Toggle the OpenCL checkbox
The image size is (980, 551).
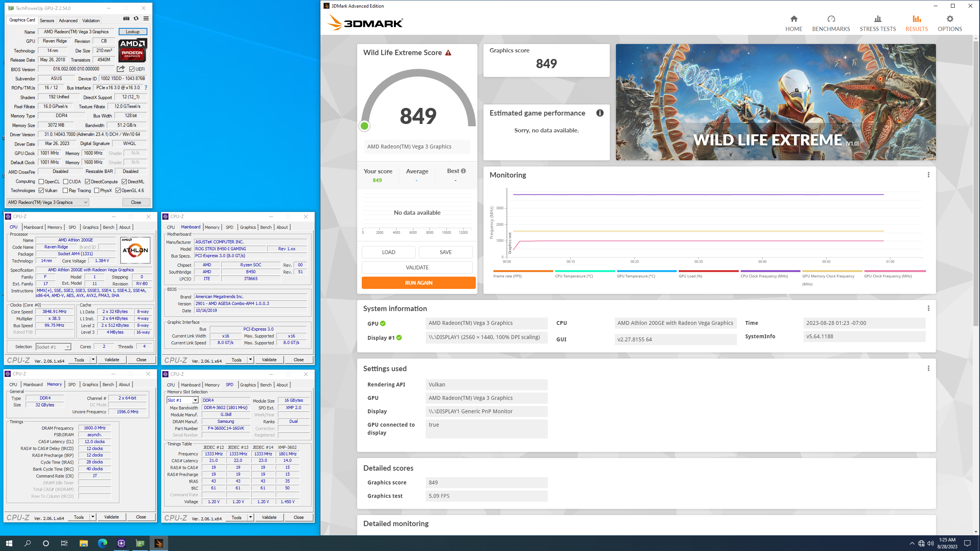tap(41, 182)
